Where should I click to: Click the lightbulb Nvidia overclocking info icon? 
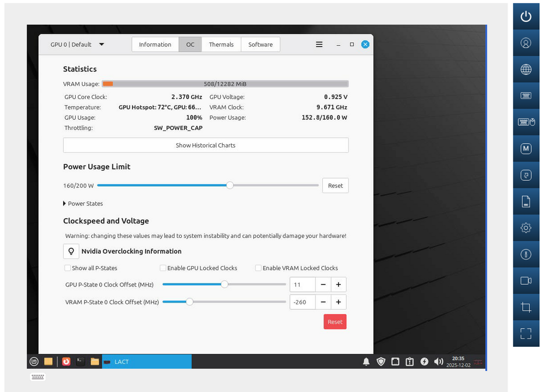click(71, 251)
